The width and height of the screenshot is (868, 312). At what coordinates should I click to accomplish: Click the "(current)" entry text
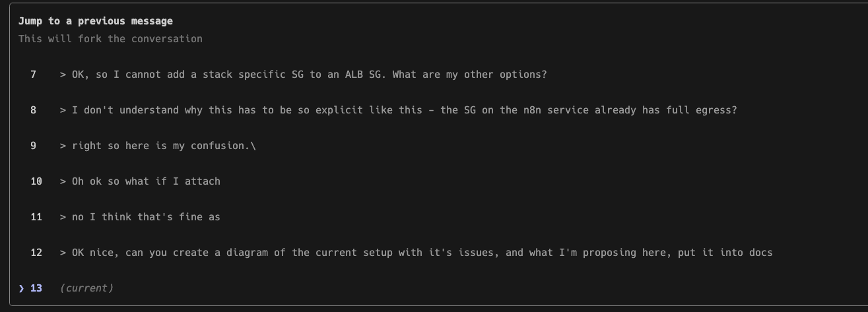86,288
